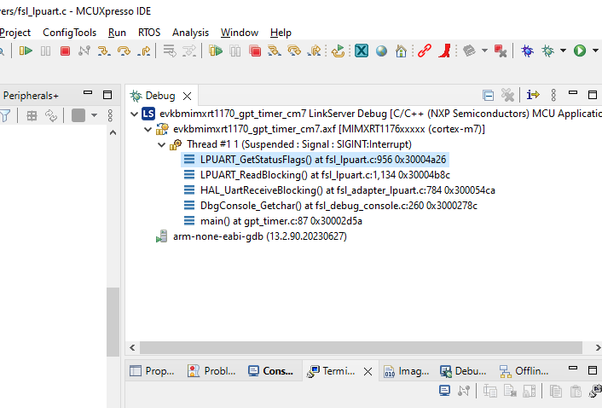The image size is (602, 408).
Task: Click the red chain link icon in toolbar
Action: 424,51
